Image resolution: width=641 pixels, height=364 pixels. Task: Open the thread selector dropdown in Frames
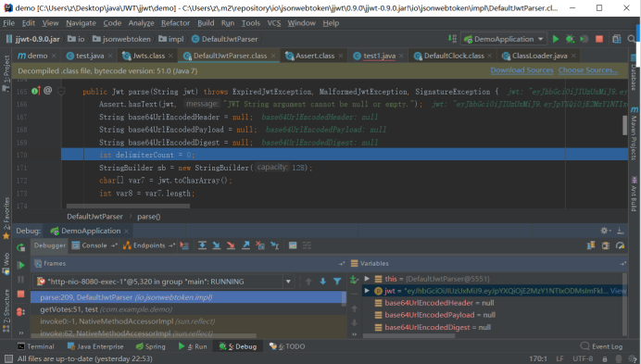pos(288,282)
